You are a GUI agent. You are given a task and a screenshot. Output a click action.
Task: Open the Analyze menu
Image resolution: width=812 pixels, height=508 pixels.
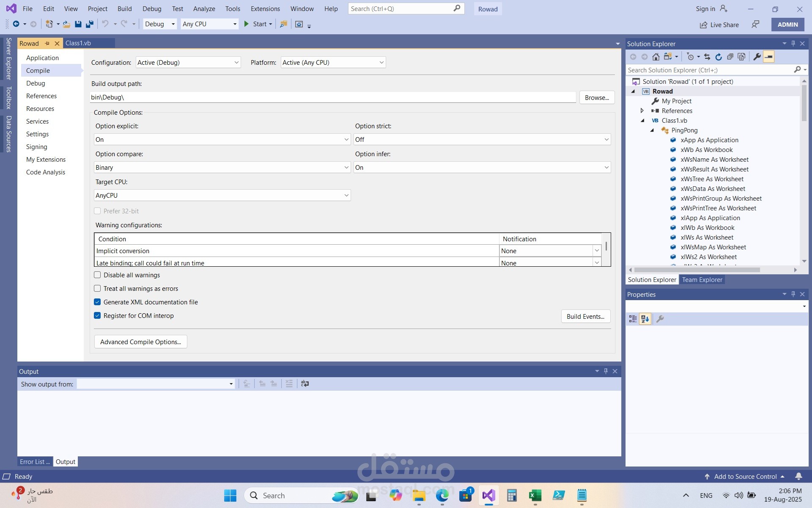coord(204,8)
